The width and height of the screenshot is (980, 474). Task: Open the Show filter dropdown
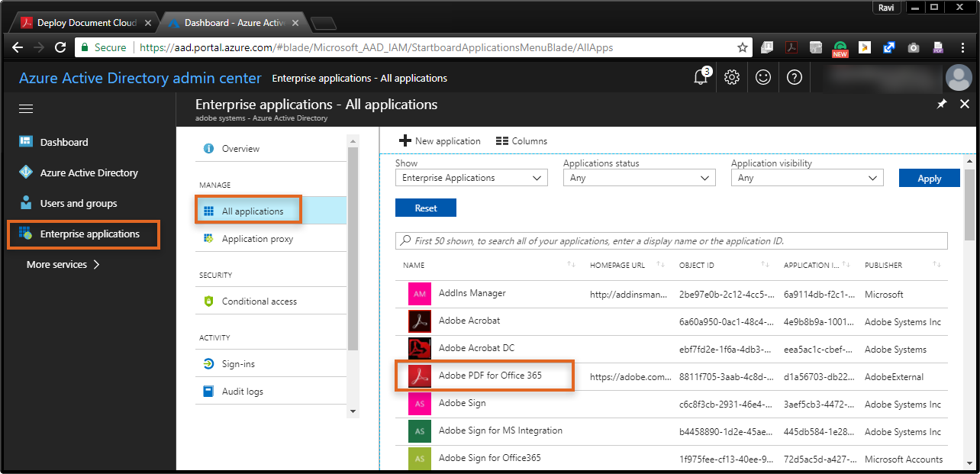coord(472,178)
